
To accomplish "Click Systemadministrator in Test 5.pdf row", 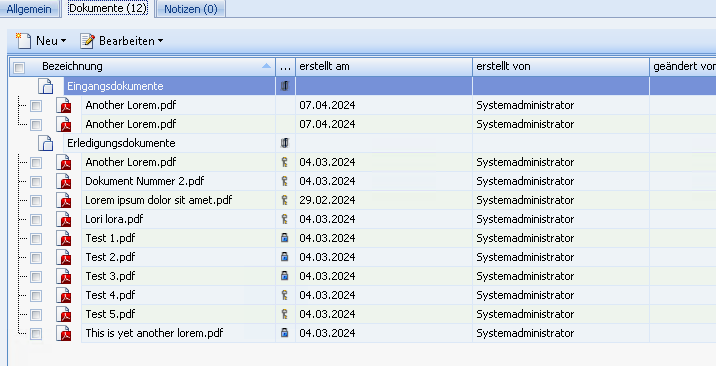I will click(x=525, y=314).
